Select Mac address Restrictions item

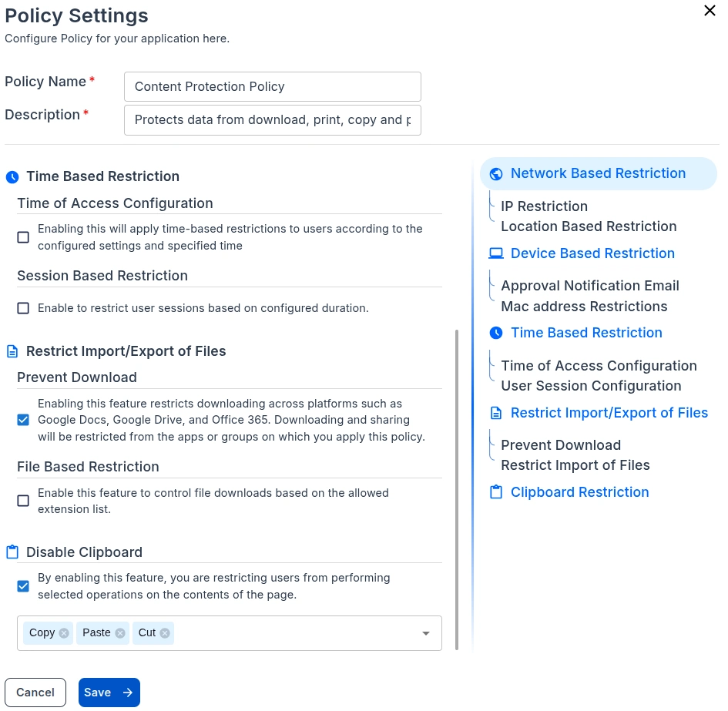(584, 307)
